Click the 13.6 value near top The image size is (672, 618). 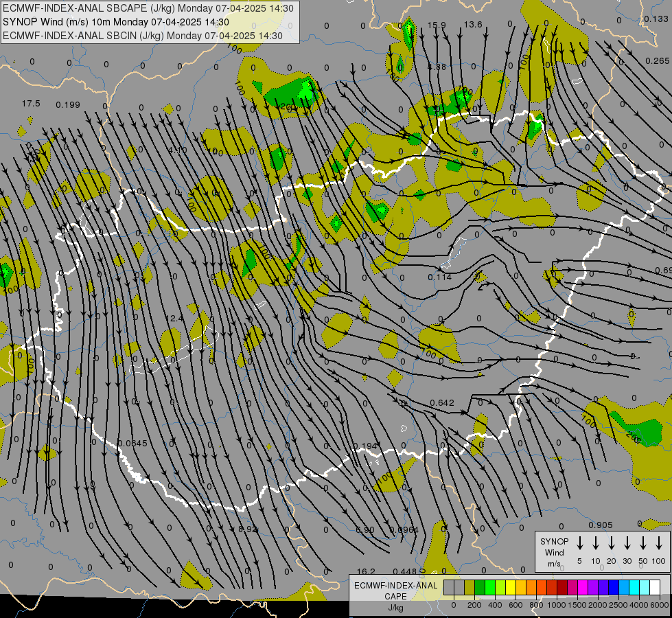[x=473, y=25]
